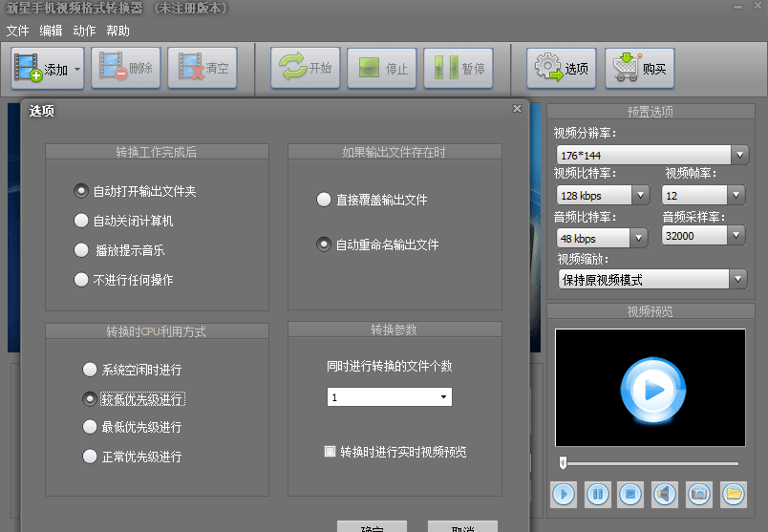Open the 帮助 menu
This screenshot has height=532, width=768.
[117, 31]
